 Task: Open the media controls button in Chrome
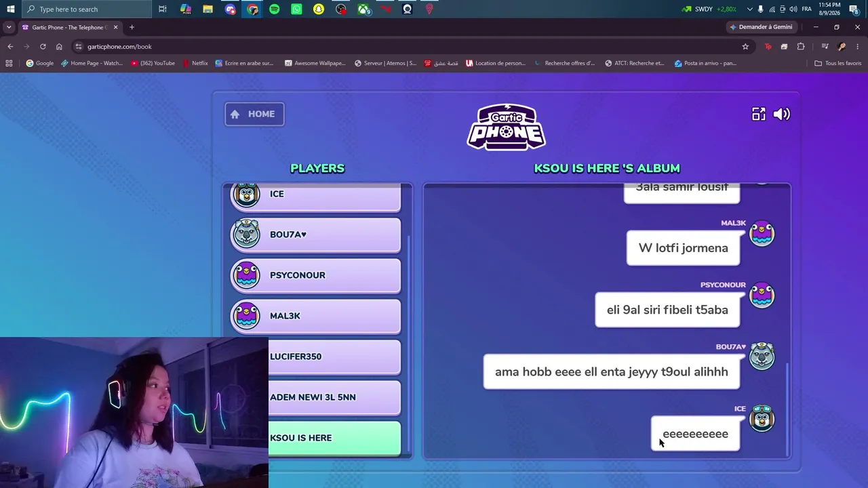pos(825,46)
